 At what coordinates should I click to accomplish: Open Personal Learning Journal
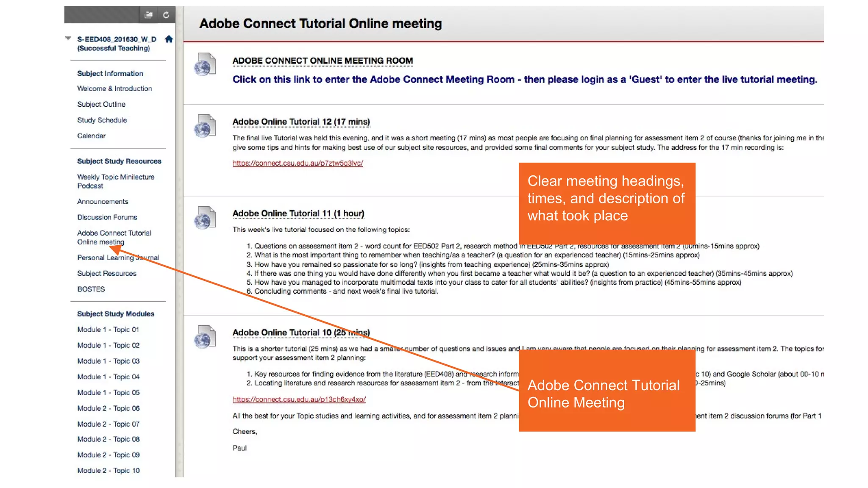(118, 258)
